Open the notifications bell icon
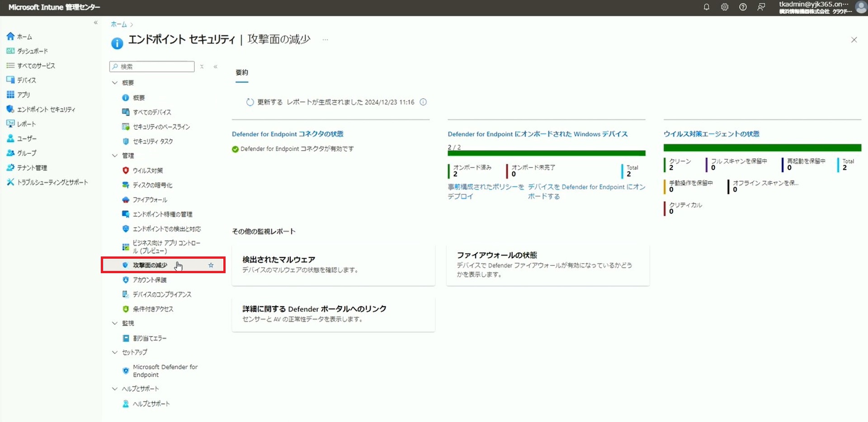The height and width of the screenshot is (422, 868). pos(706,7)
